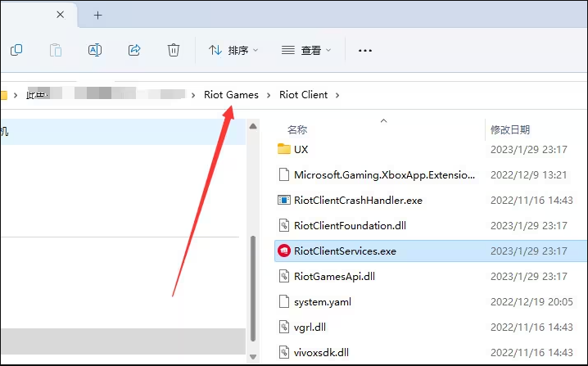Click the Rename icon in toolbar
Viewport: 588px width, 366px height.
click(x=95, y=50)
